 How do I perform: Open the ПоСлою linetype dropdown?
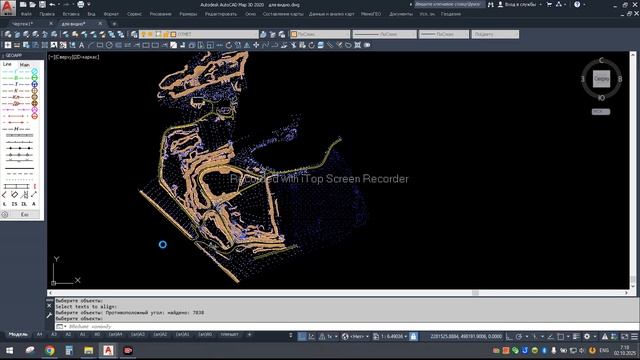[x=384, y=34]
